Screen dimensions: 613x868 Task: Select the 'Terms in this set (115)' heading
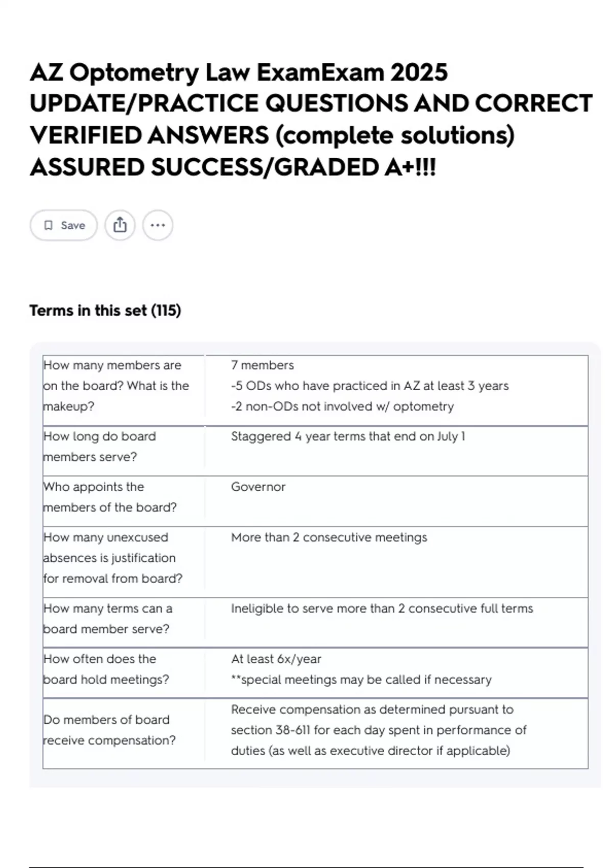click(x=105, y=310)
